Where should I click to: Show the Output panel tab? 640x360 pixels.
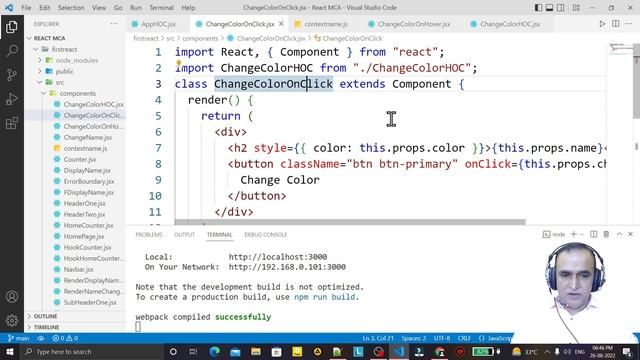tap(184, 235)
